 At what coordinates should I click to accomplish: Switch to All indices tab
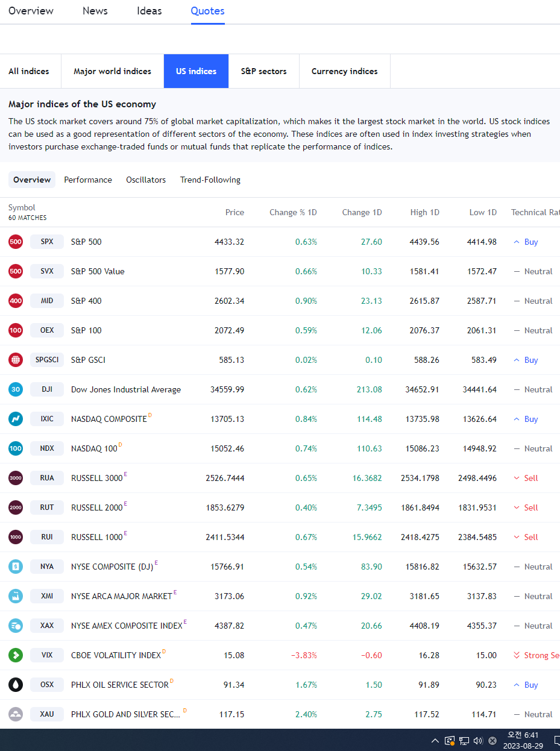[29, 71]
